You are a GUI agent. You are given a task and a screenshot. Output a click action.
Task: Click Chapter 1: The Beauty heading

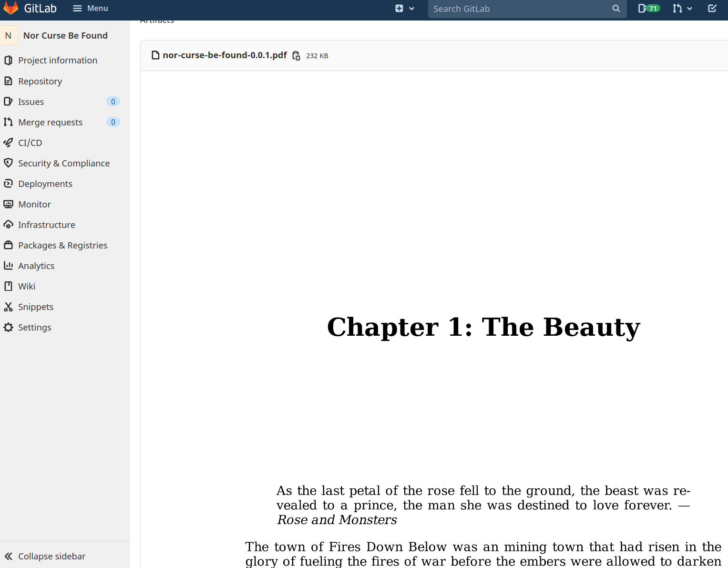click(483, 328)
